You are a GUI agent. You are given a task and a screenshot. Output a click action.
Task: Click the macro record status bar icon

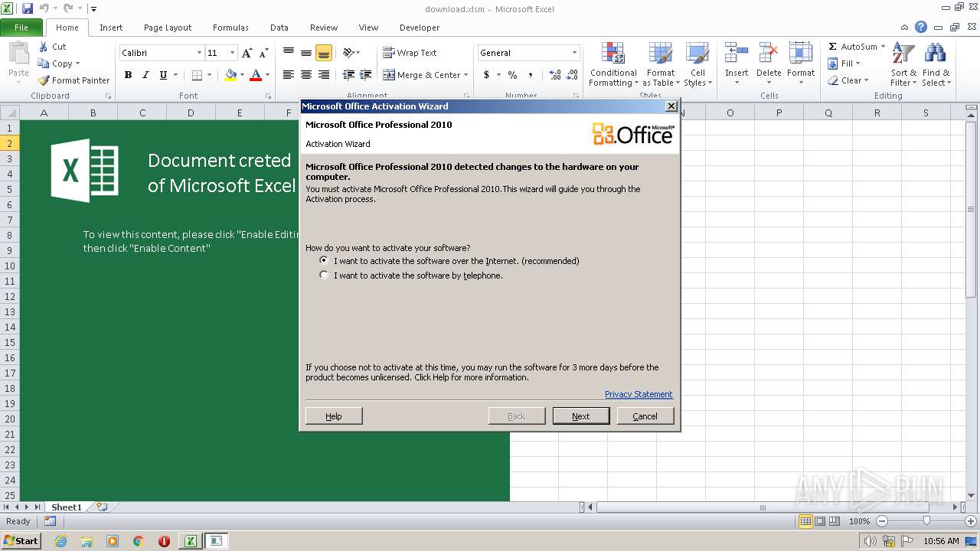coord(50,521)
